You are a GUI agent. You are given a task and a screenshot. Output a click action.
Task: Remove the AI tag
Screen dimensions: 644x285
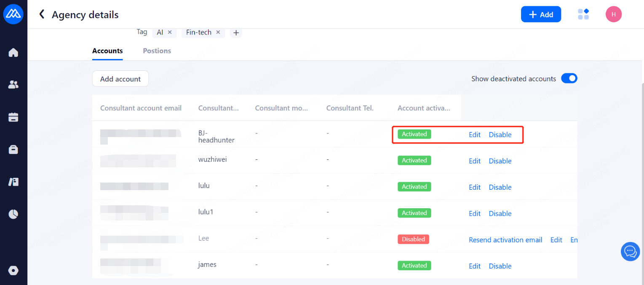170,32
